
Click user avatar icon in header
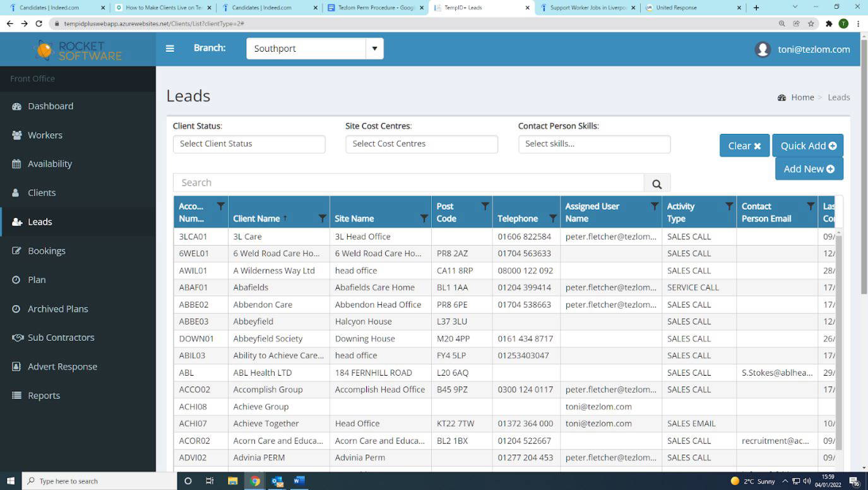tap(763, 49)
